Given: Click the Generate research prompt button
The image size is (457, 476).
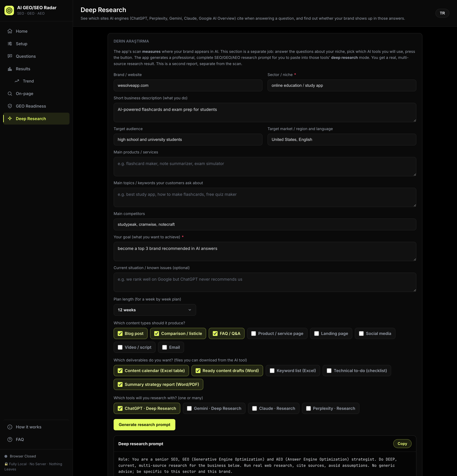Looking at the screenshot, I should (145, 425).
